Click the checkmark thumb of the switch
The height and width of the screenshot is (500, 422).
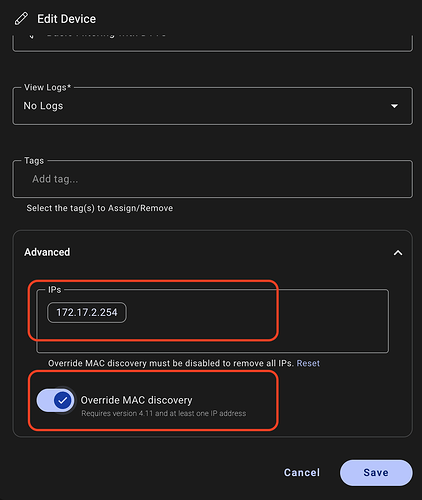[x=62, y=401]
